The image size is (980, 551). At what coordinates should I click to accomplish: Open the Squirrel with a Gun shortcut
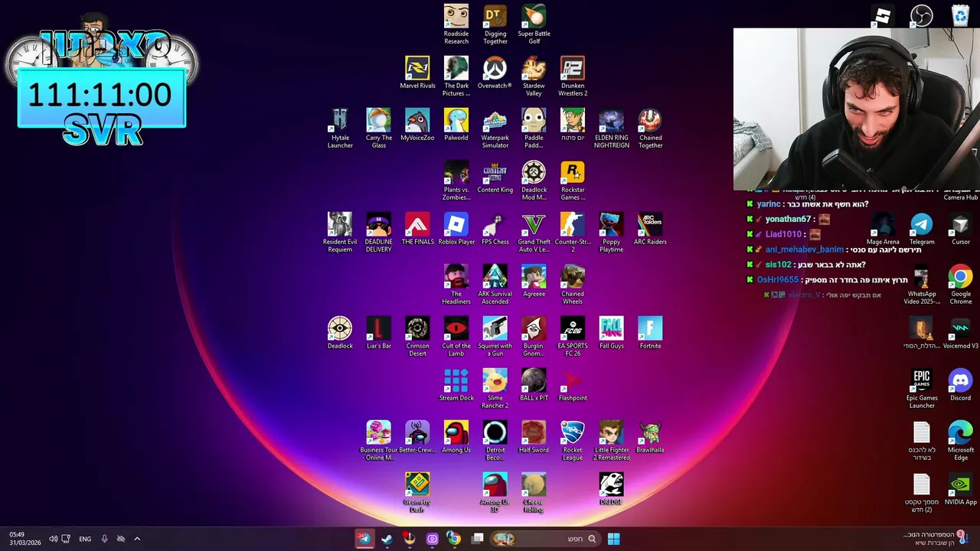pyautogui.click(x=495, y=337)
